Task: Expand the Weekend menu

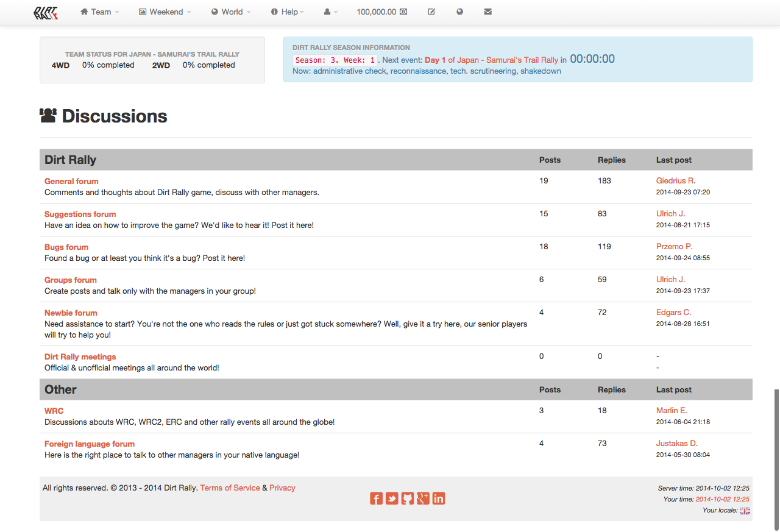Action: pos(165,12)
